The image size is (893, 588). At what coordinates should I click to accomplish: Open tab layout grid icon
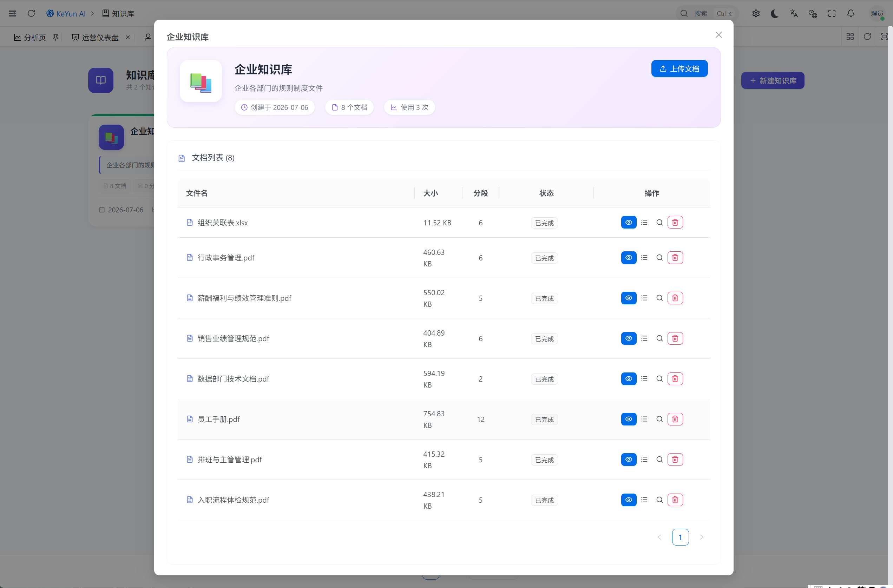click(x=850, y=37)
